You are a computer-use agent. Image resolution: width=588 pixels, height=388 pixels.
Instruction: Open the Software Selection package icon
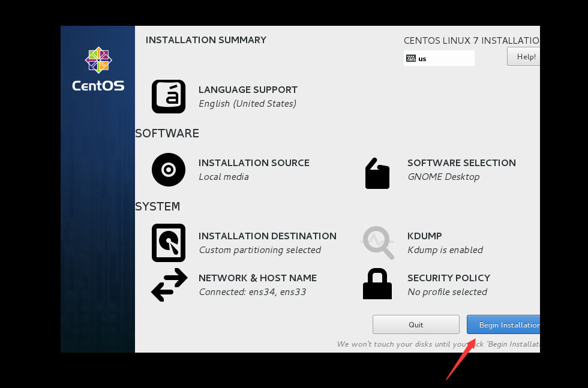pos(377,173)
